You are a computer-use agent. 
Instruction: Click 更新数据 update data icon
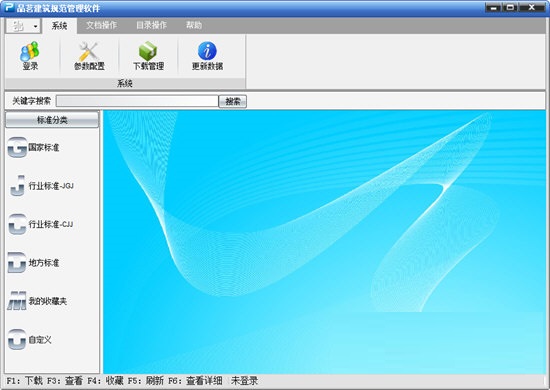(207, 51)
